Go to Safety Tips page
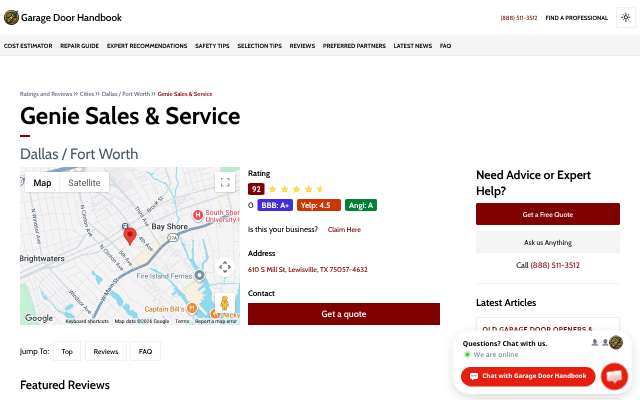This screenshot has width=640, height=400. point(212,46)
